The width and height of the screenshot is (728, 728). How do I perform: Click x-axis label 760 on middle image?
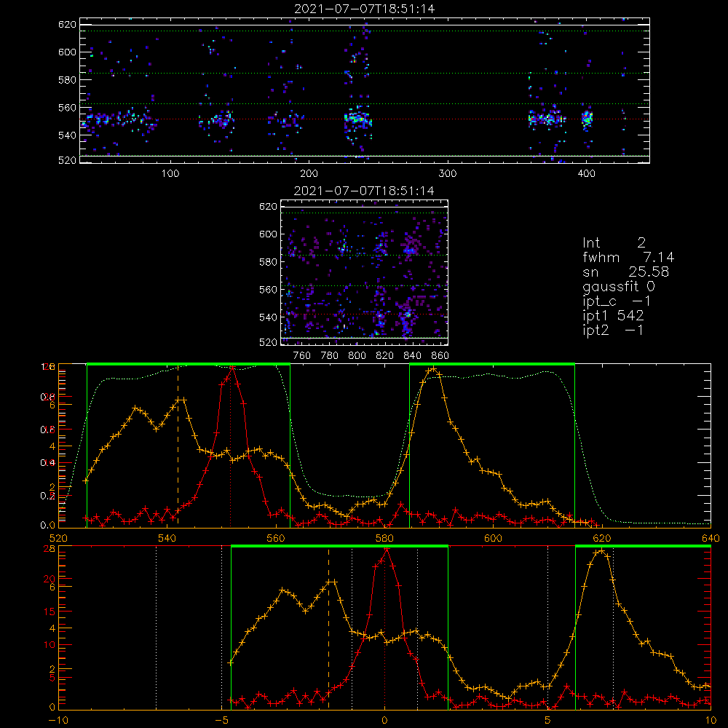(302, 356)
